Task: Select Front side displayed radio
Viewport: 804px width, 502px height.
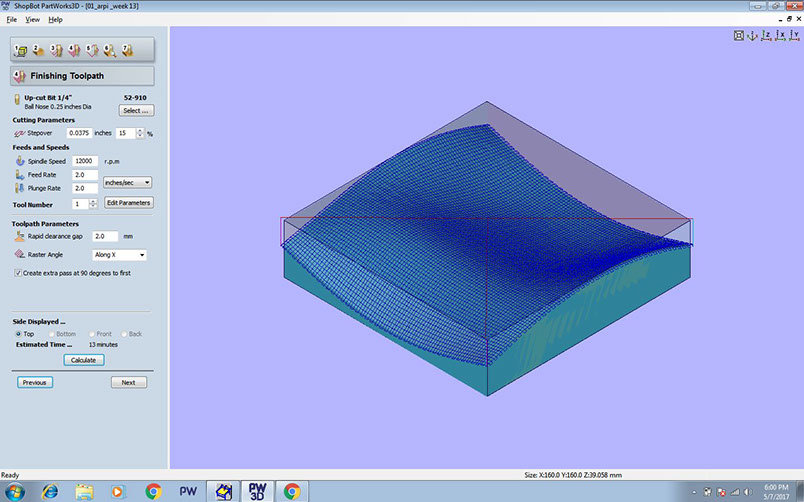Action: 92,334
